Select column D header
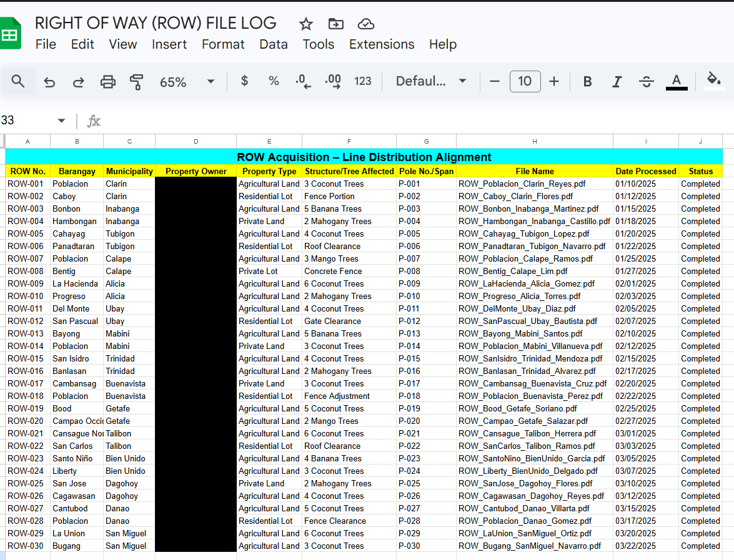The width and height of the screenshot is (734, 560). click(x=196, y=141)
